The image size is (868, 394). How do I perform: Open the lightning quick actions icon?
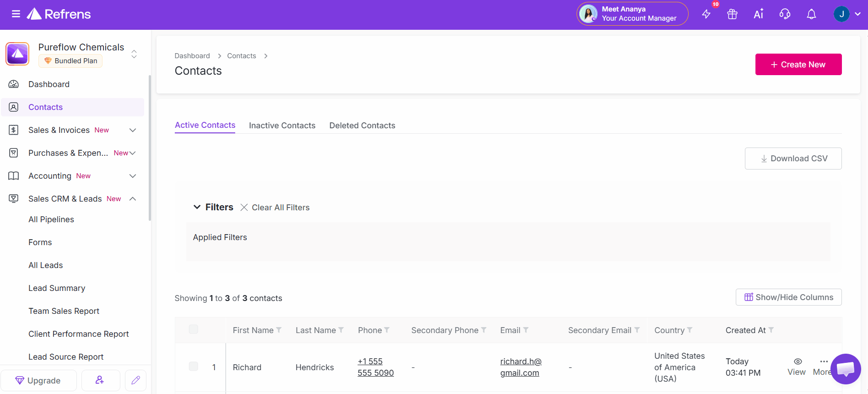[x=706, y=14]
